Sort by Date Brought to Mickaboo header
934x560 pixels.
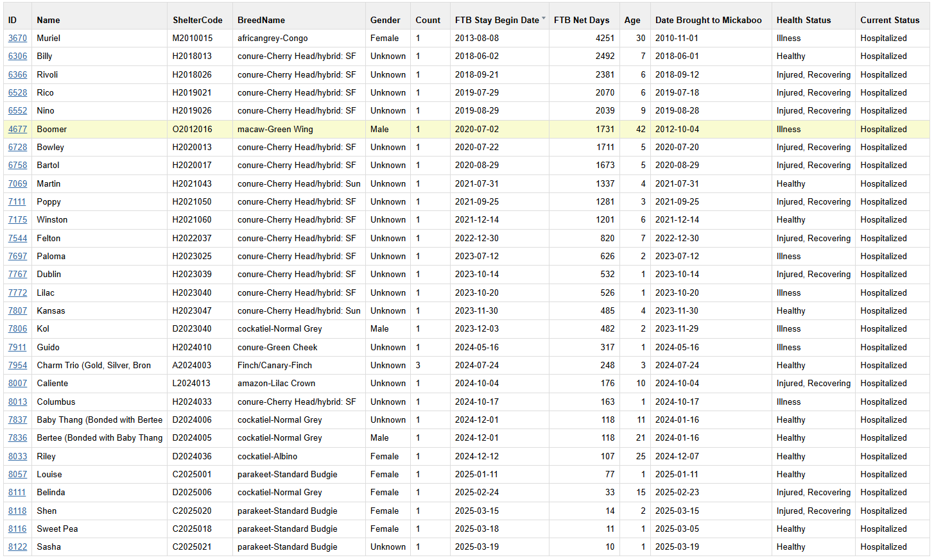708,21
